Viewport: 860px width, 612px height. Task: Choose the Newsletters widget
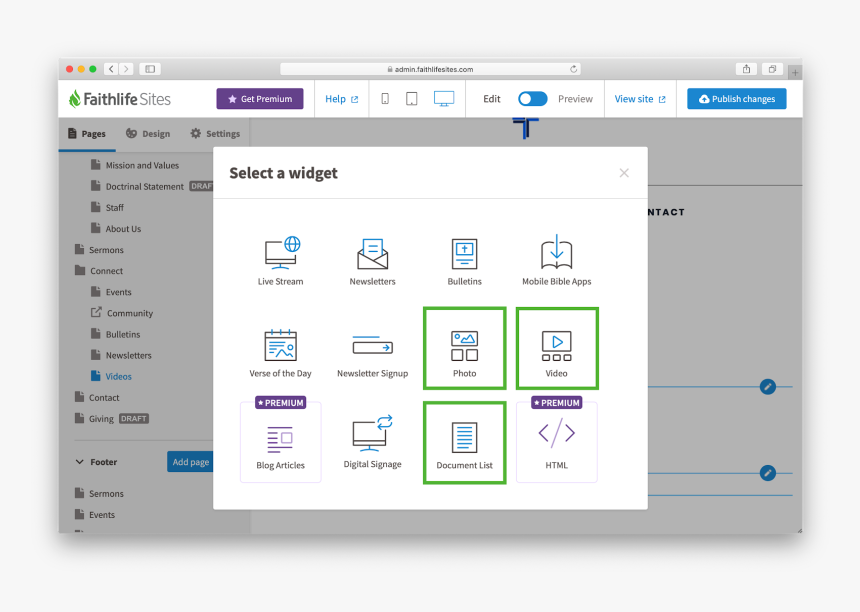pyautogui.click(x=372, y=261)
